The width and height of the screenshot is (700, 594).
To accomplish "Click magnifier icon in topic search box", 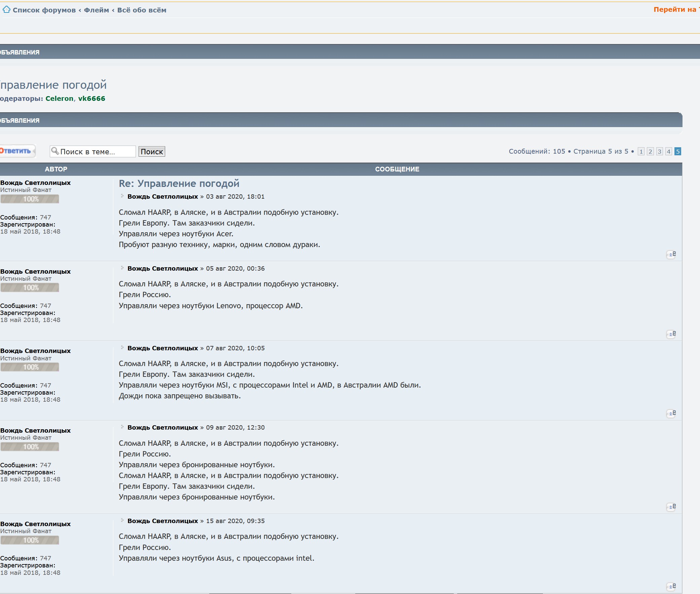I will [55, 151].
